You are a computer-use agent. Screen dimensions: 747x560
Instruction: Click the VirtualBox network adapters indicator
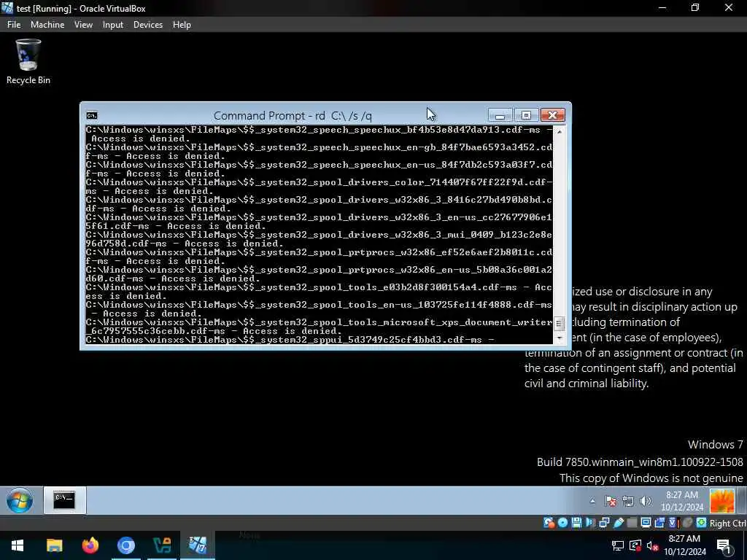click(604, 523)
